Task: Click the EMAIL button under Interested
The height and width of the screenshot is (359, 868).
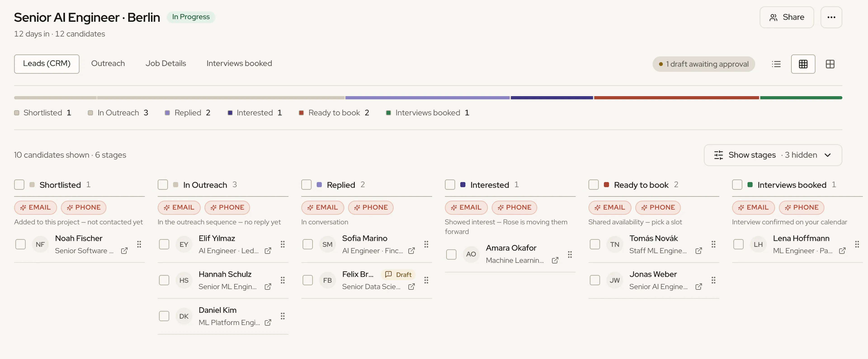Action: click(x=466, y=207)
